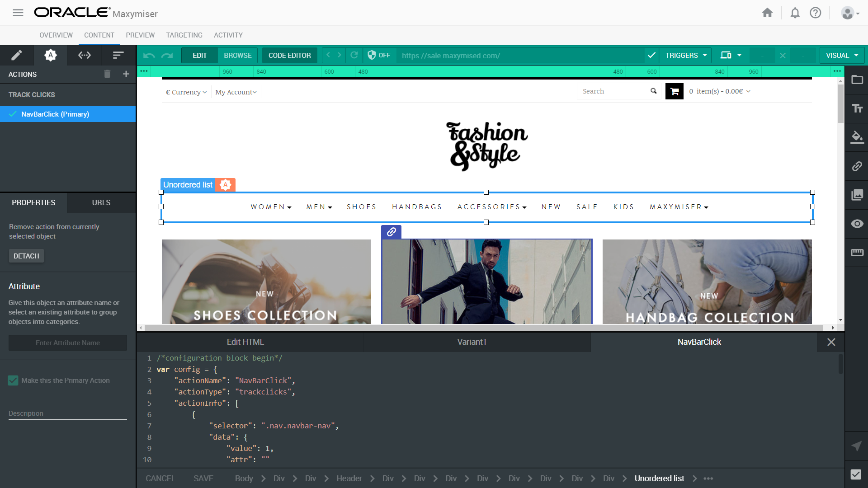Click the paint bucket fill icon
Screen dimensions: 868x488
(x=857, y=137)
